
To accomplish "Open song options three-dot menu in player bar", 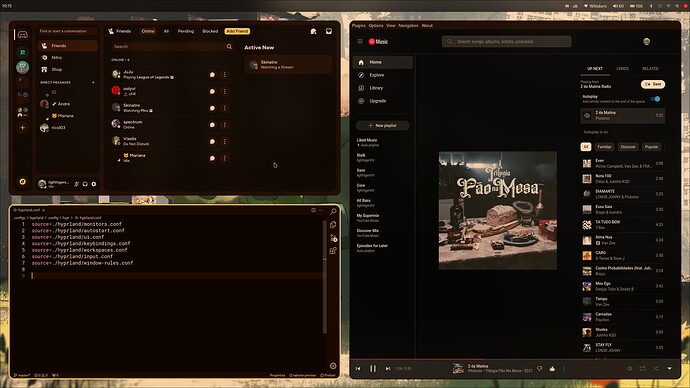I will pyautogui.click(x=564, y=369).
